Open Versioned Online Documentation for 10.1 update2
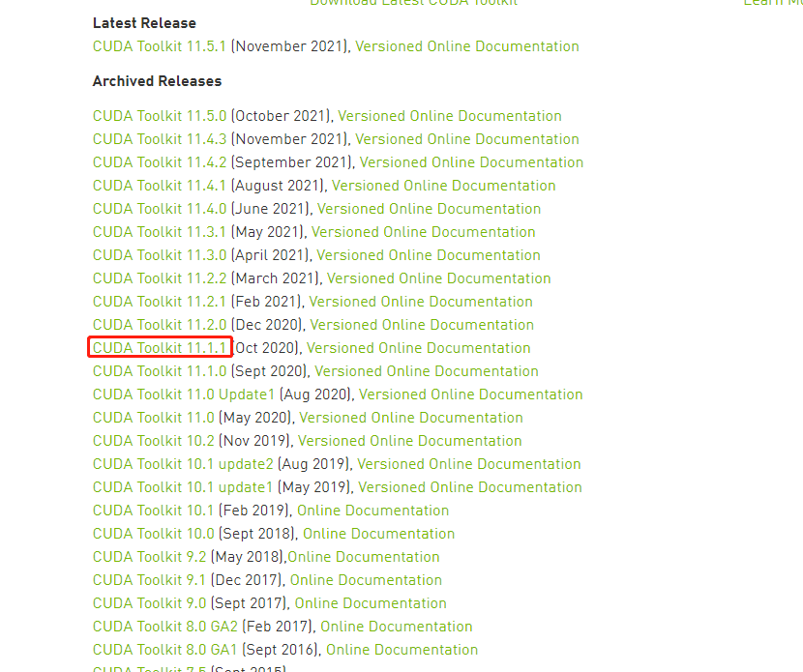 click(469, 464)
